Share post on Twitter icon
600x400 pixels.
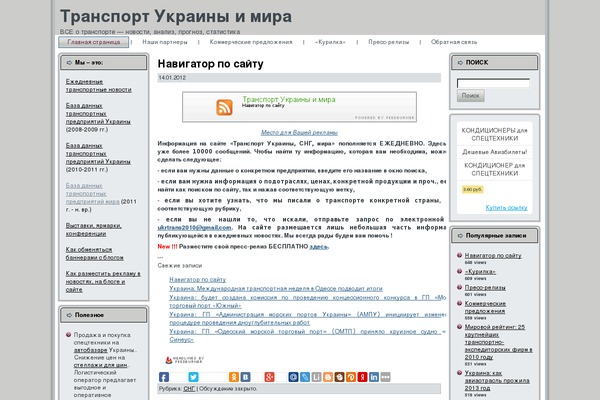[x=193, y=377]
